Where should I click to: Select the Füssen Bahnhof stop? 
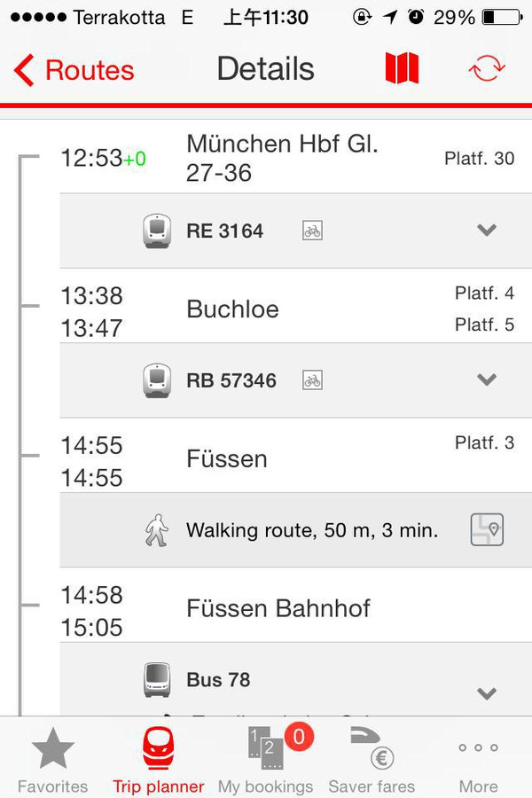pyautogui.click(x=278, y=609)
